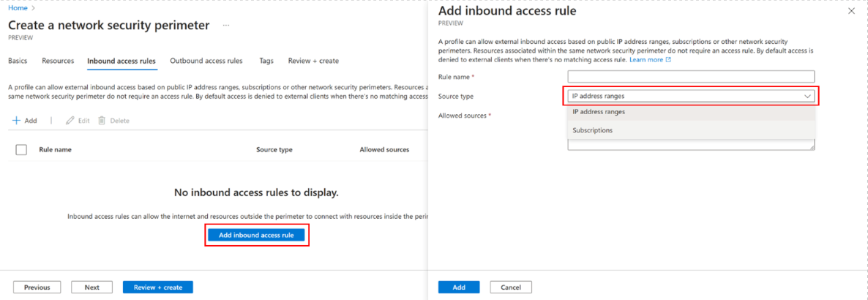The height and width of the screenshot is (300, 868).
Task: Click the Source type column header
Action: (274, 149)
